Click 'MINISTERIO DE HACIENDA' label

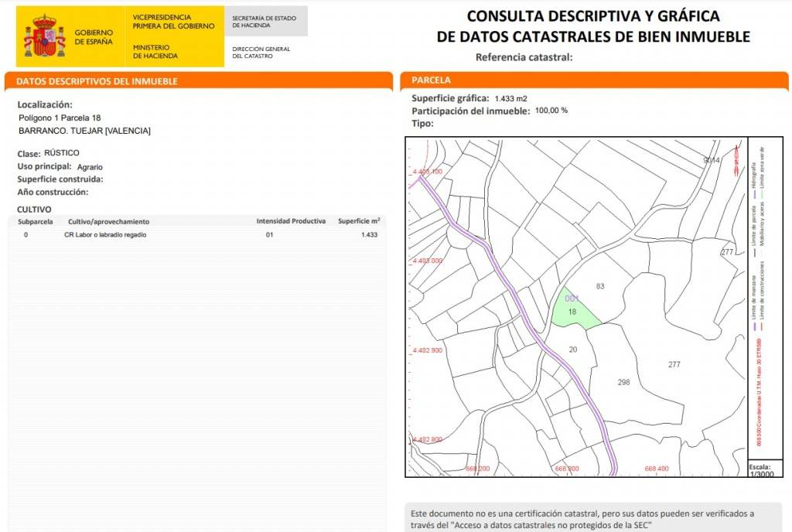[x=155, y=52]
